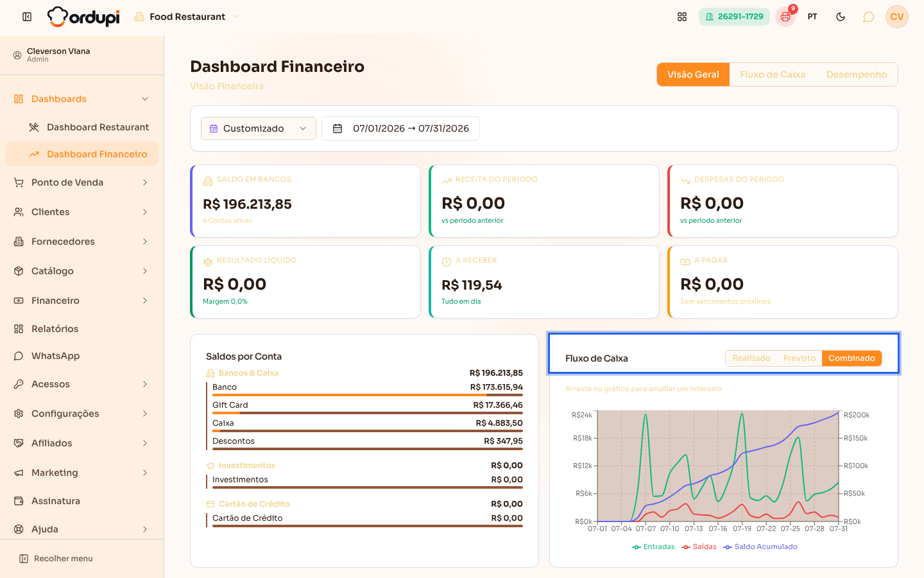Click the Recolher menu button

coord(56,559)
